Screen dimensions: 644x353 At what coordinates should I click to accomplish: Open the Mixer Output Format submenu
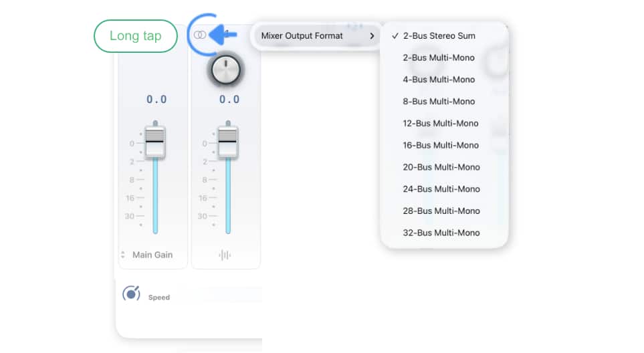(316, 35)
